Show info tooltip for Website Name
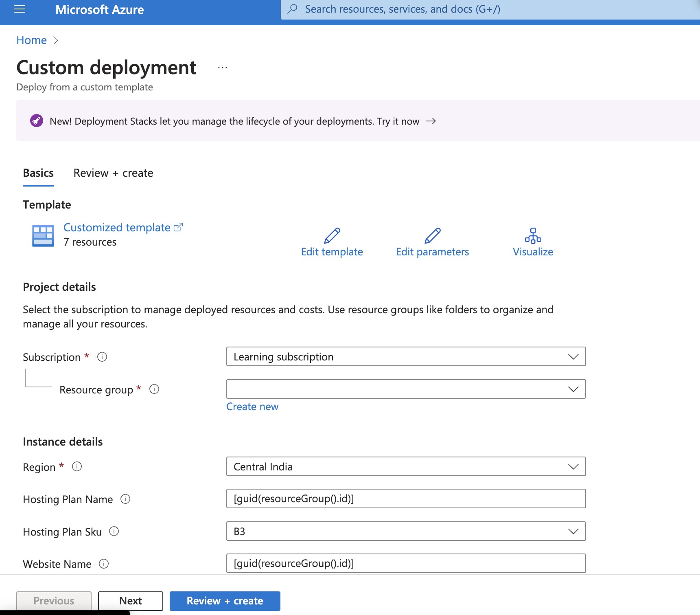Image resolution: width=700 pixels, height=615 pixels. [x=104, y=564]
